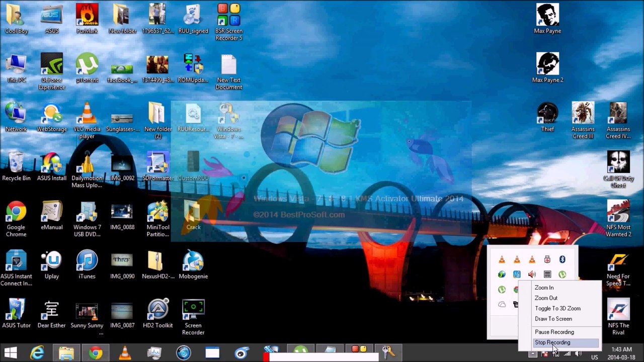Click the cloud icon in tray overflow
This screenshot has width=644, height=362.
pos(502,304)
